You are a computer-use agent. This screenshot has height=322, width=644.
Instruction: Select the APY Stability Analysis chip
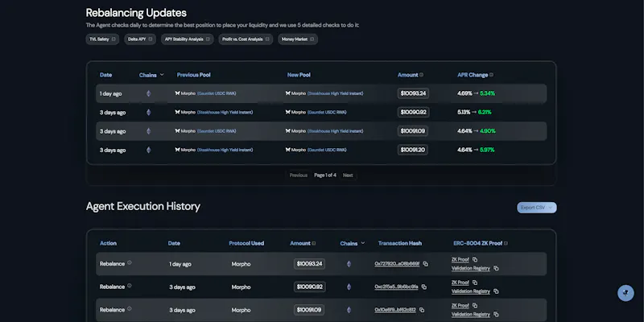pos(187,39)
